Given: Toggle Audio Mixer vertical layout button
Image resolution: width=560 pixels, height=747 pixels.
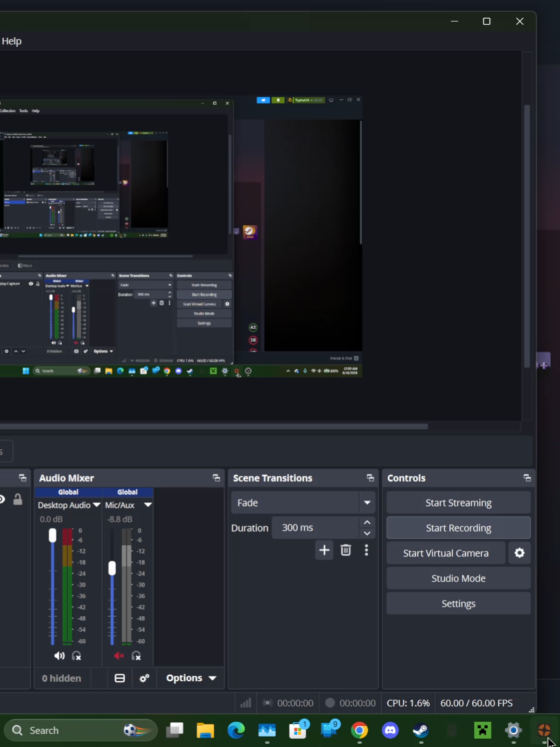Looking at the screenshot, I should 120,678.
